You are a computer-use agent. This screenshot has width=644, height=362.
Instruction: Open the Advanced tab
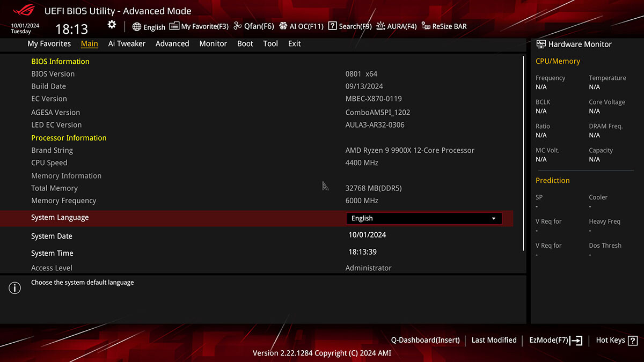point(172,43)
